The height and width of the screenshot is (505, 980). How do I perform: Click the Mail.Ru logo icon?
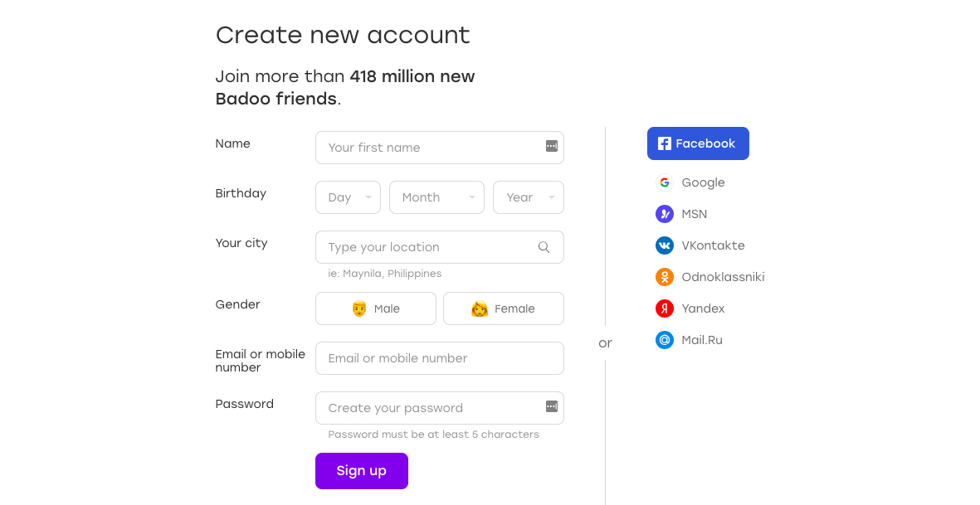665,340
